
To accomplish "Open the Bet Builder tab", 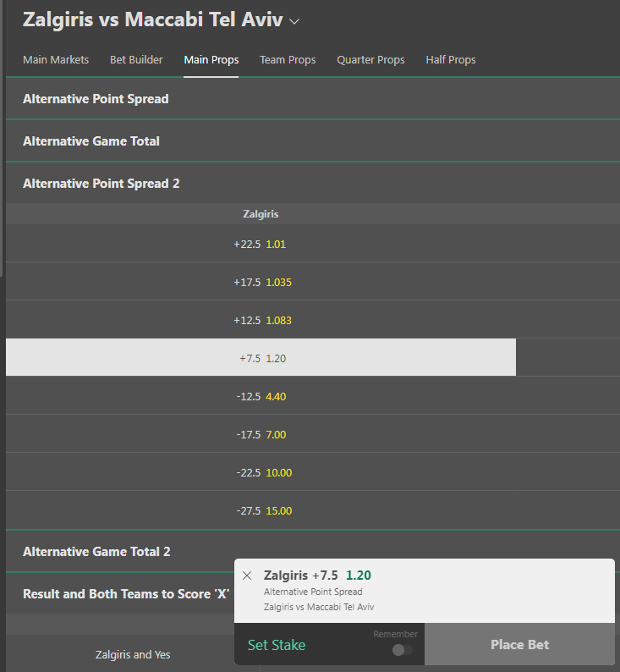I will (x=136, y=60).
